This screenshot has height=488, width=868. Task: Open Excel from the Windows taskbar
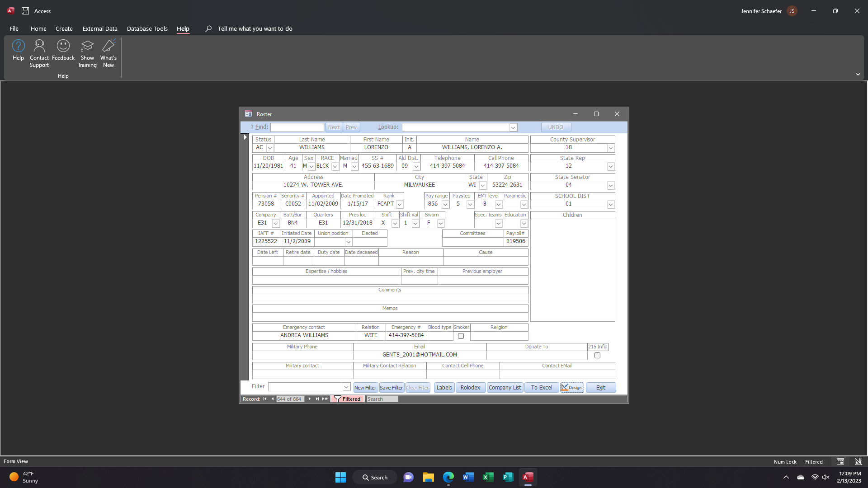tap(488, 477)
